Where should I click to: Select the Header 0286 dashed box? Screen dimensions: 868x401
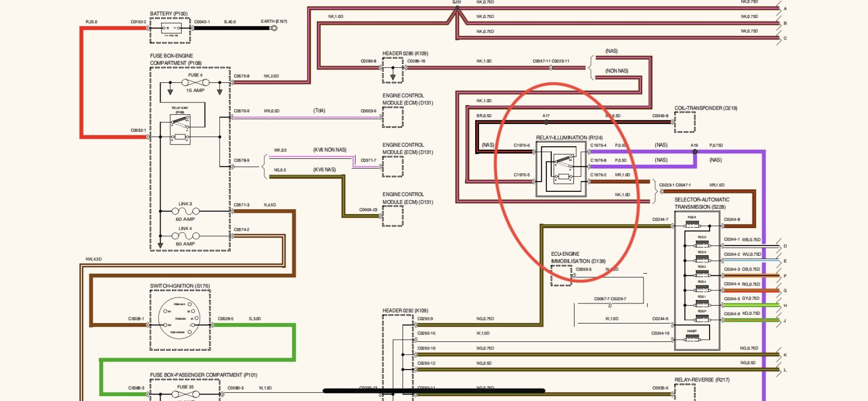pyautogui.click(x=393, y=70)
